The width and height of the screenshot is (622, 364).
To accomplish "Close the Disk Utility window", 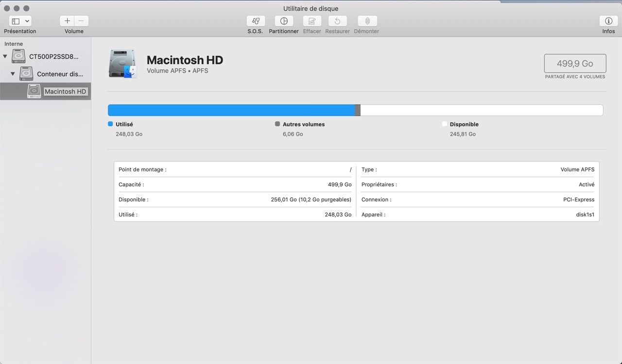I will pos(7,8).
